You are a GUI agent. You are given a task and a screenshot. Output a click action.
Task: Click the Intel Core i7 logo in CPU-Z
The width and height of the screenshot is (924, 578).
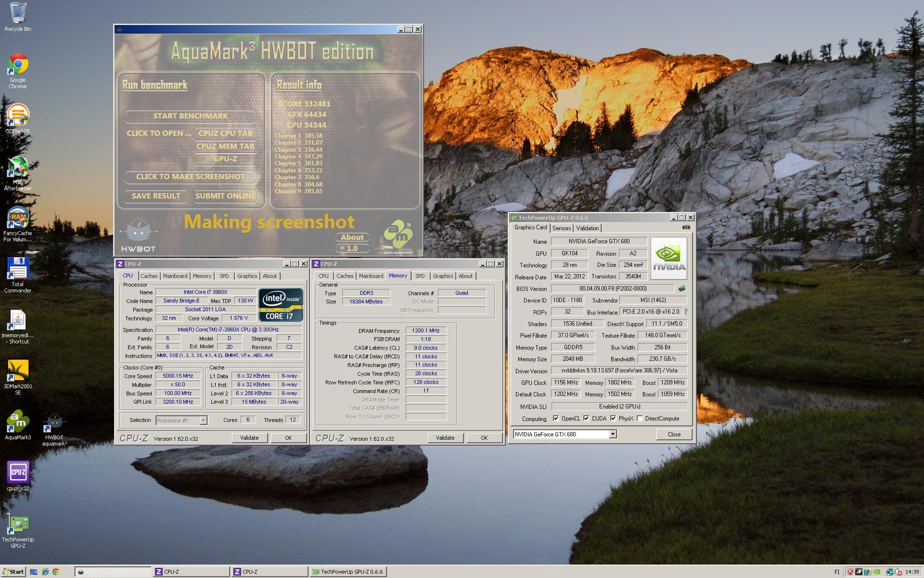[x=281, y=305]
